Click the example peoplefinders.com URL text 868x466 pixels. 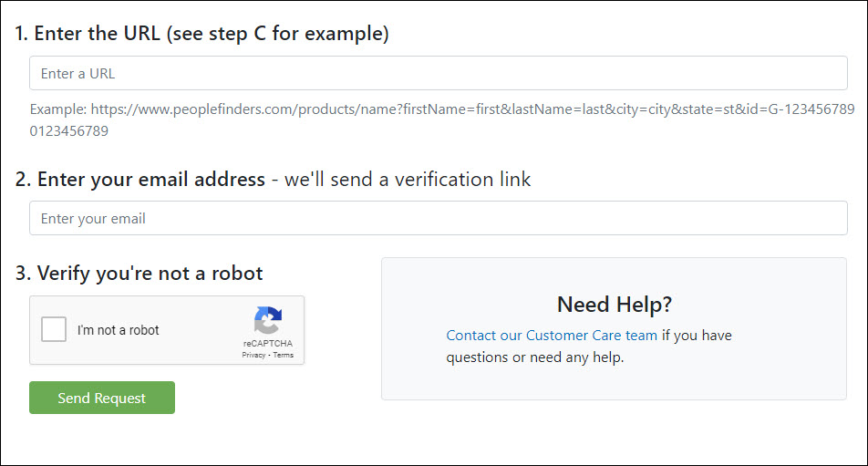tap(472, 109)
